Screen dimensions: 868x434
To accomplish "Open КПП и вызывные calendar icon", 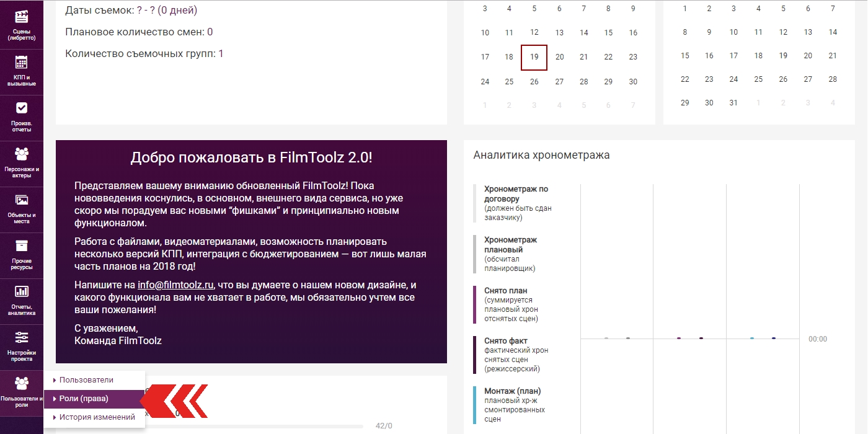I will 22,63.
